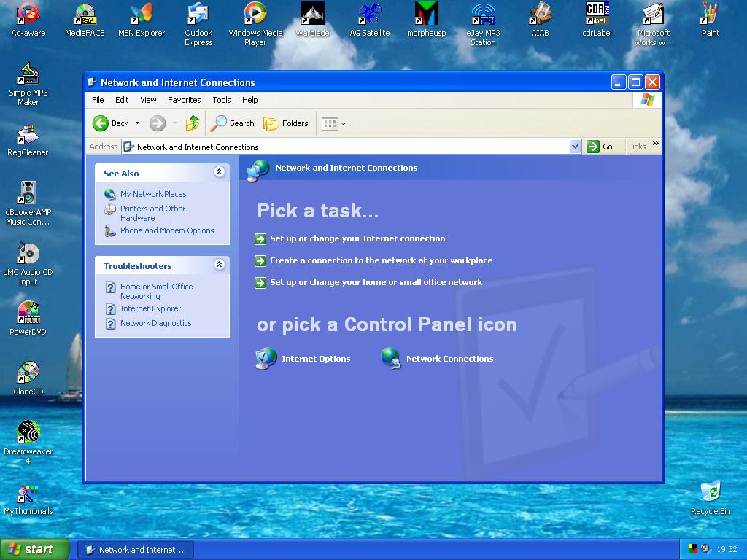
Task: Click Set up or change your Internet connection
Action: tap(357, 238)
